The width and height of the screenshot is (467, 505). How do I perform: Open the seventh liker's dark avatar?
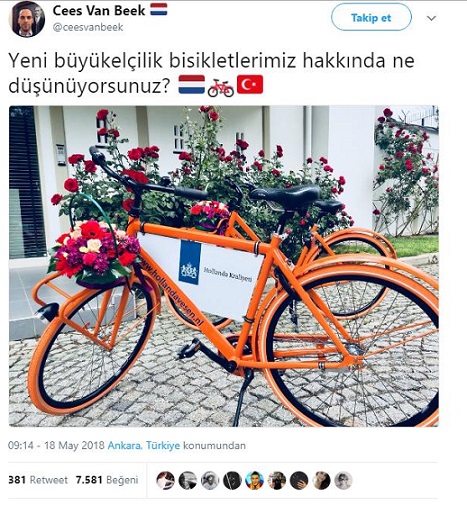[x=299, y=480]
